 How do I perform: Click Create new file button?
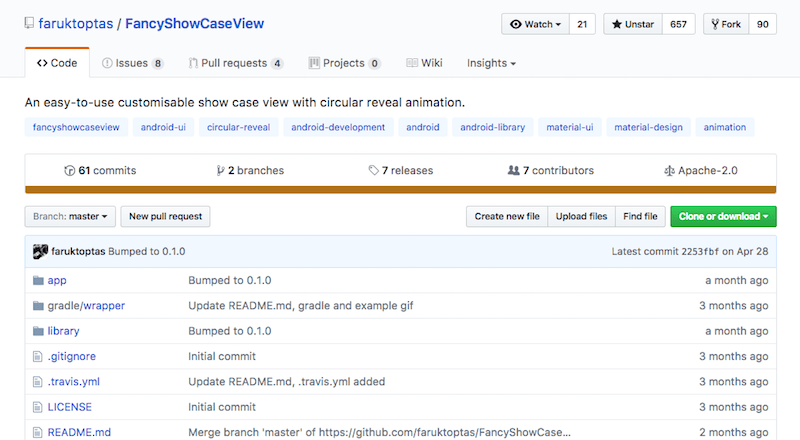(507, 216)
